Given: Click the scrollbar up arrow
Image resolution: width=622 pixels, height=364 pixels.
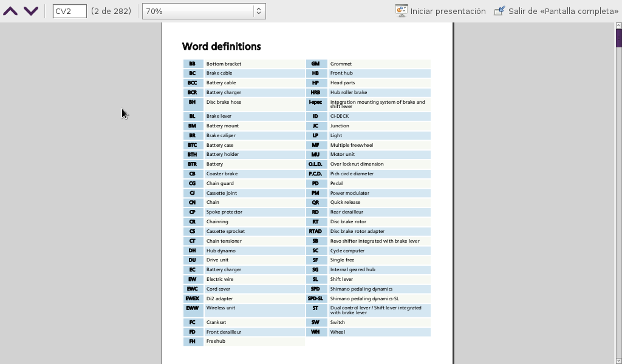Looking at the screenshot, I should coord(618,25).
